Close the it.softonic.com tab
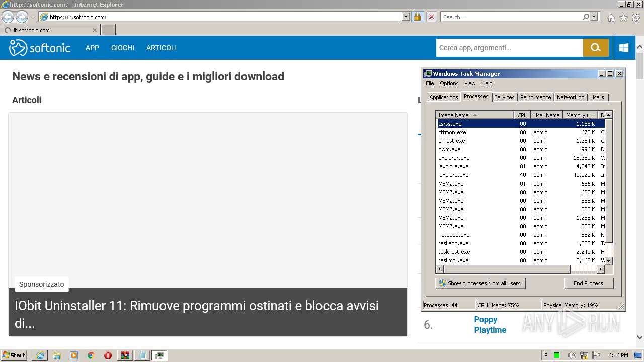The image size is (644, 362). tap(95, 30)
